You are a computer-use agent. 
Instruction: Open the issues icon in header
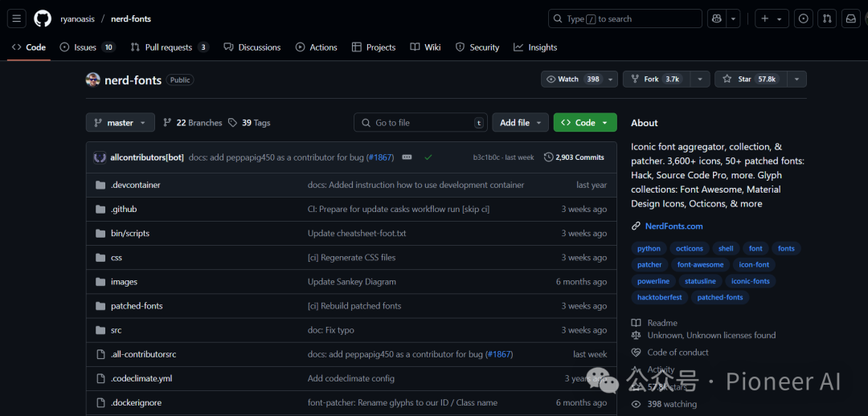[x=804, y=18]
